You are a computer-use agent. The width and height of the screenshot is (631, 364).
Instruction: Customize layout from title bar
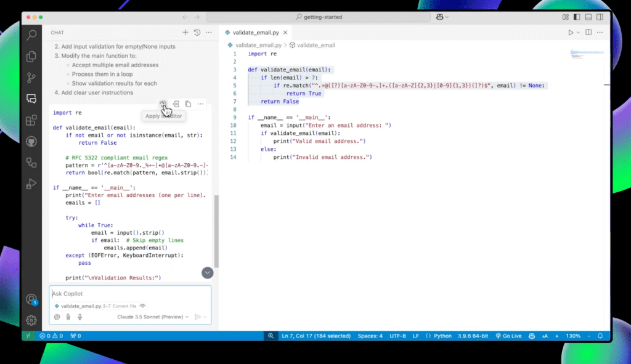[x=566, y=17]
